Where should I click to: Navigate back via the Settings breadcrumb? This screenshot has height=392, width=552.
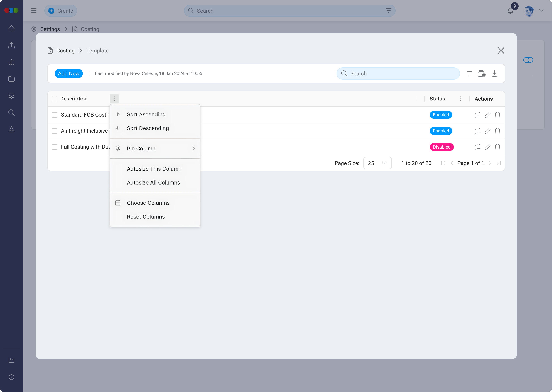point(50,29)
